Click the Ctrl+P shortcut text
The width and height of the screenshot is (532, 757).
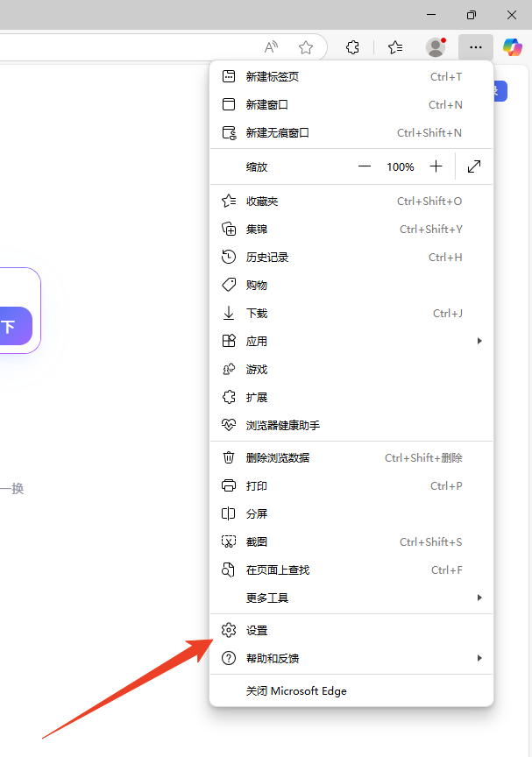tap(446, 486)
